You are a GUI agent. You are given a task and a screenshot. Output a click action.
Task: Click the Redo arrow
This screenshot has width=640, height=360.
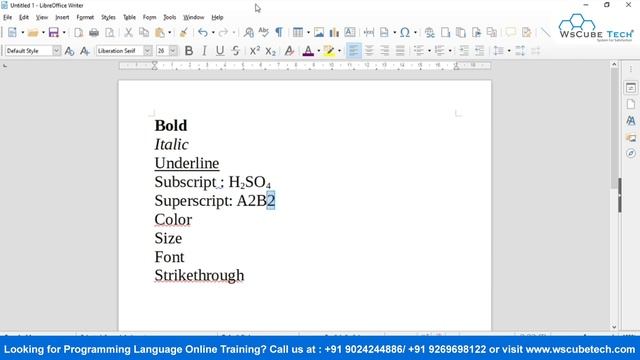223,33
